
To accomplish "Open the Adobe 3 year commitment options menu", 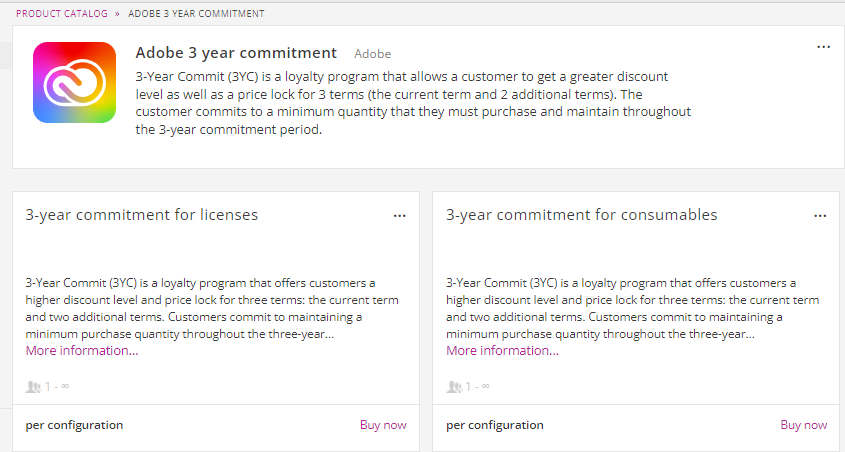I will coord(823,47).
